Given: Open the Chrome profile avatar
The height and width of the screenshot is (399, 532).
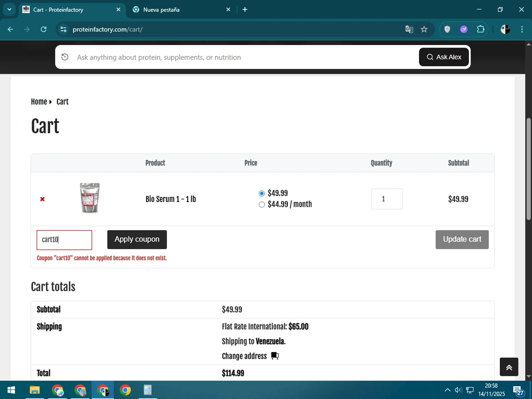Looking at the screenshot, I should pyautogui.click(x=505, y=29).
